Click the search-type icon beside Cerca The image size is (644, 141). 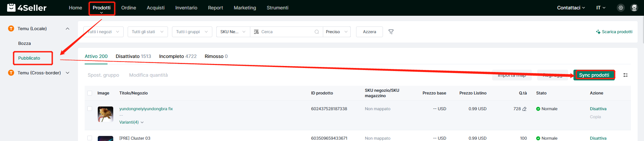coord(256,32)
